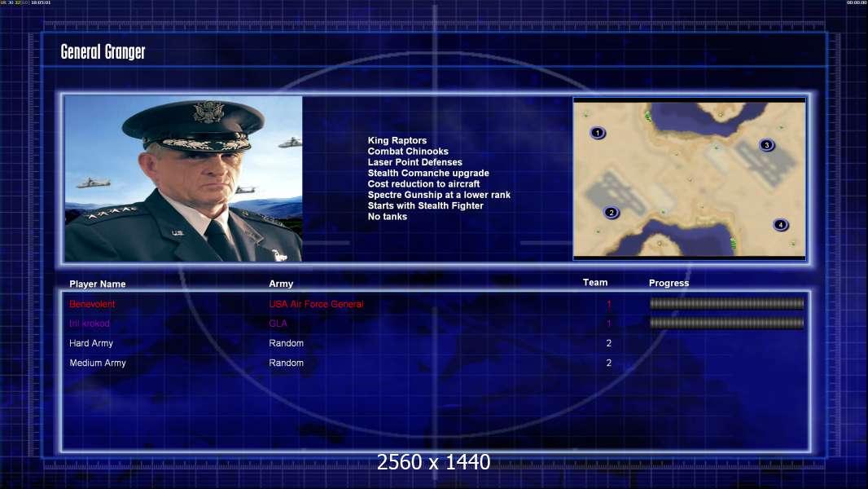The image size is (868, 489).
Task: Click 'Stealth Comanche upgrade' text
Action: (x=428, y=173)
